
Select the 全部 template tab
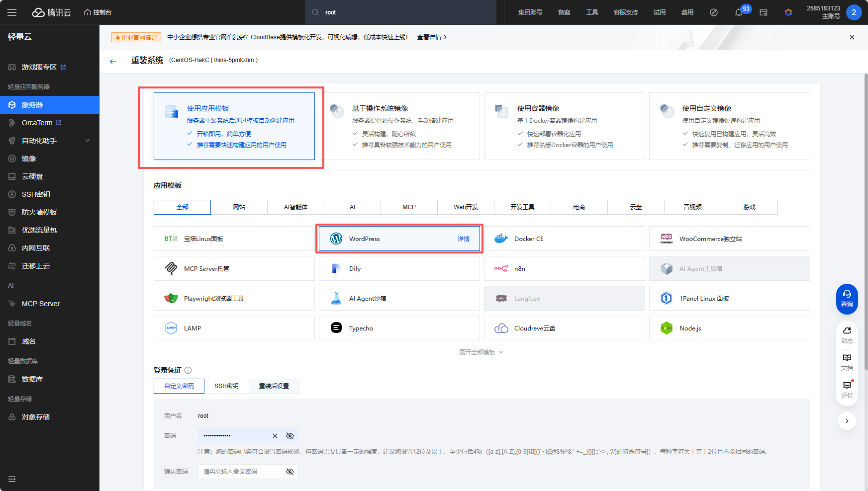click(x=183, y=207)
